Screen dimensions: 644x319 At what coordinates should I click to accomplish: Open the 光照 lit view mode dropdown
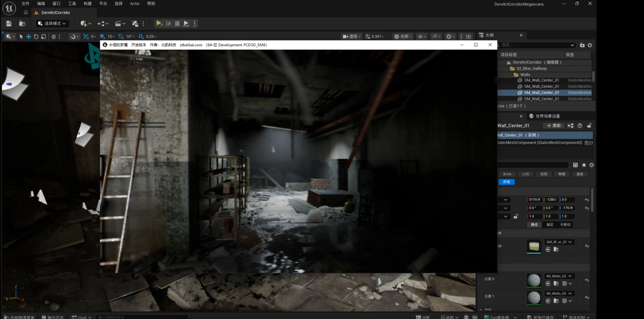point(403,36)
